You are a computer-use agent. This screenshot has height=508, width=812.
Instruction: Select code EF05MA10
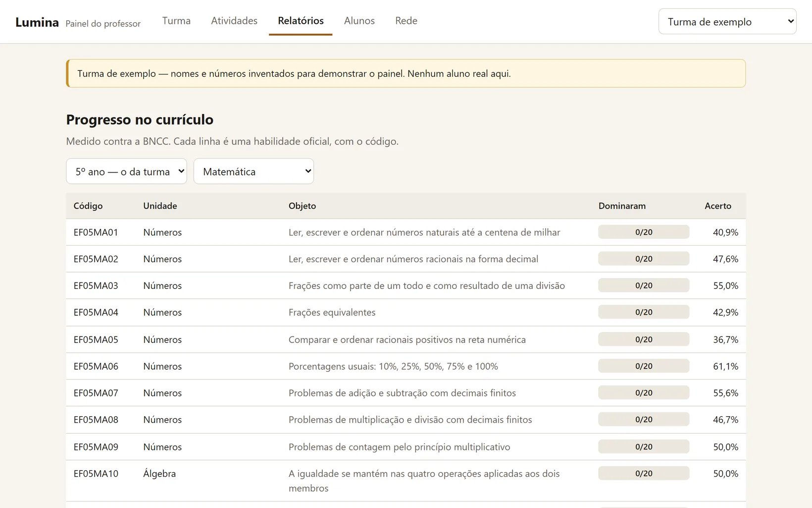96,474
